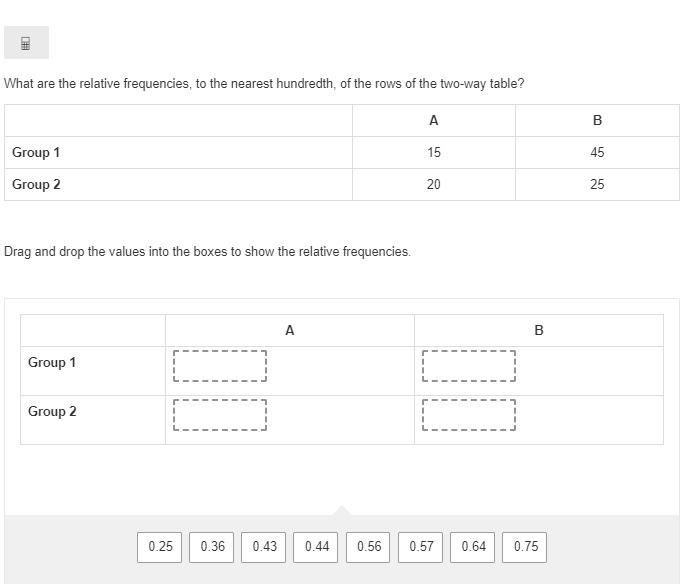690x584 pixels.
Task: Choose the 0.56 value tile
Action: [369, 546]
